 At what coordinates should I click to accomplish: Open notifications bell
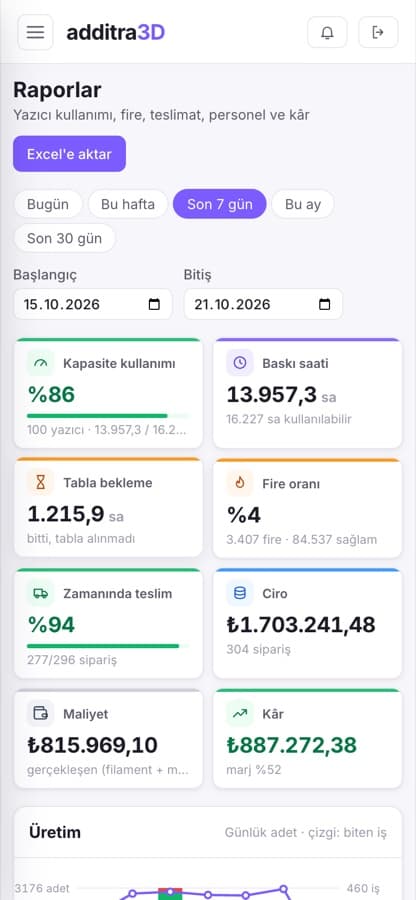[327, 32]
